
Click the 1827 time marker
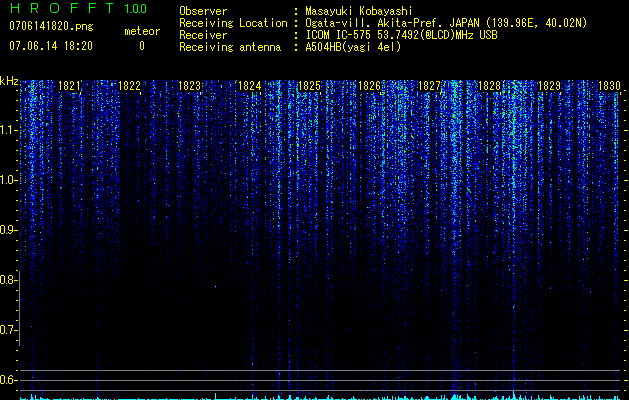pyautogui.click(x=429, y=86)
